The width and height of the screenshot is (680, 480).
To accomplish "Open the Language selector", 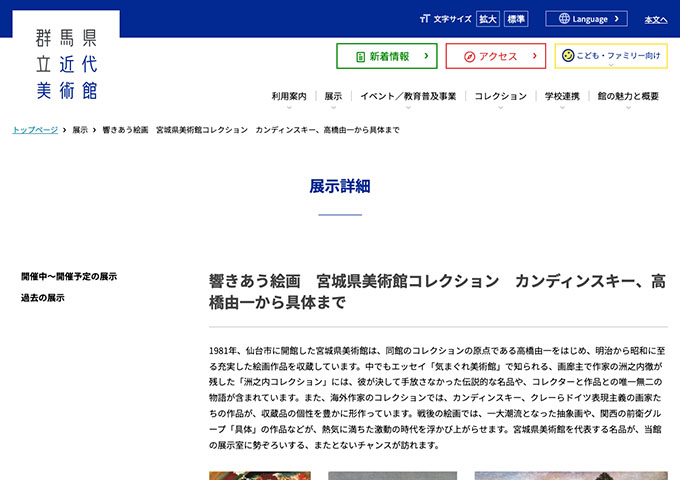I will click(586, 19).
